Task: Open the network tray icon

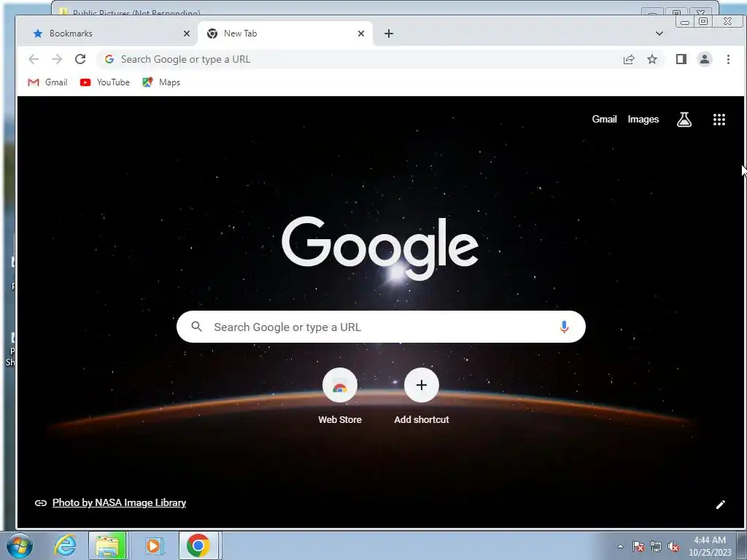Action: (x=656, y=546)
